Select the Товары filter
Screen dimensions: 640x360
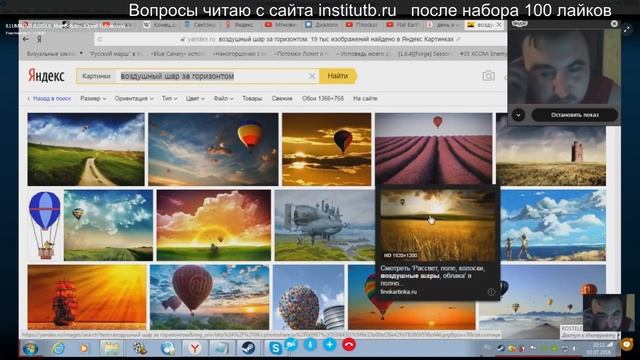click(252, 98)
